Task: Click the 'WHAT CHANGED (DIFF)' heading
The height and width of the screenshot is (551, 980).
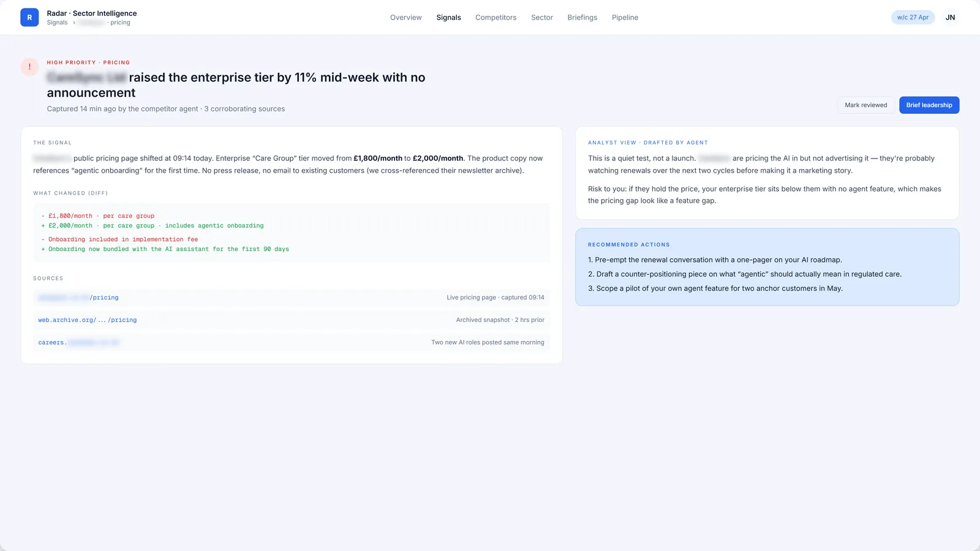Action: pyautogui.click(x=70, y=193)
